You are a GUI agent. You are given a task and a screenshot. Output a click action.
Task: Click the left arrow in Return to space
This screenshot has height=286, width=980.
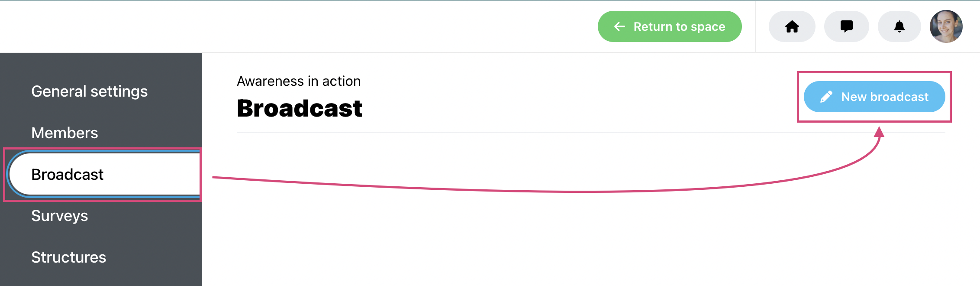coord(619,26)
